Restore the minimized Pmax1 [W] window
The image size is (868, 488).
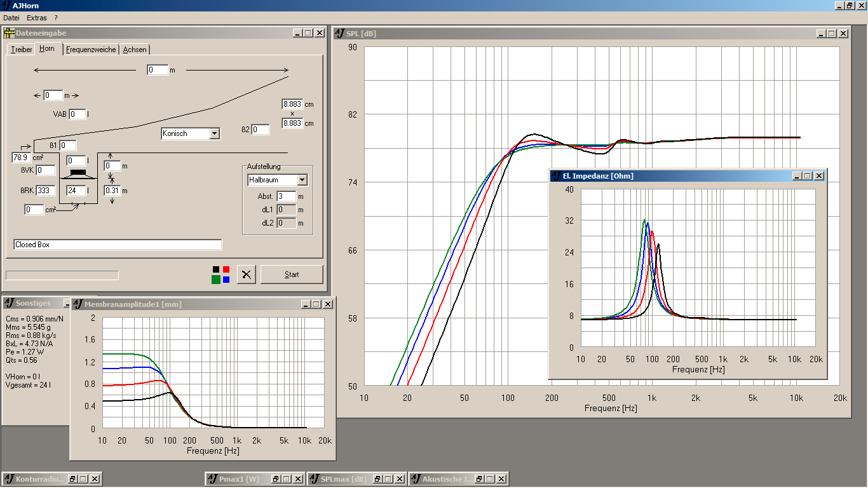pyautogui.click(x=276, y=479)
